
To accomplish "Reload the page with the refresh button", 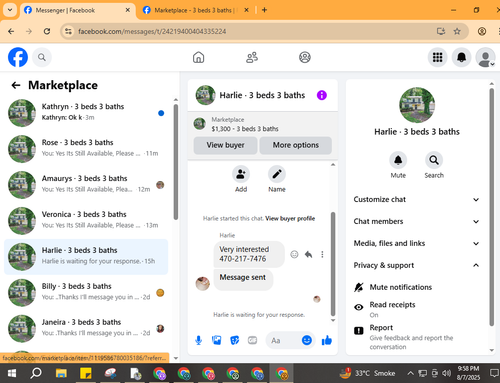I will tap(47, 31).
